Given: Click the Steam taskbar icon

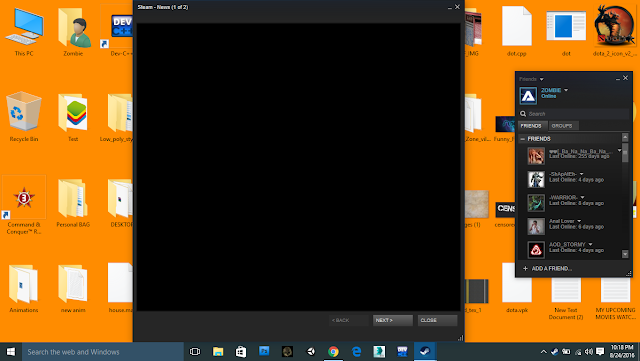Looking at the screenshot, I should click(x=425, y=352).
